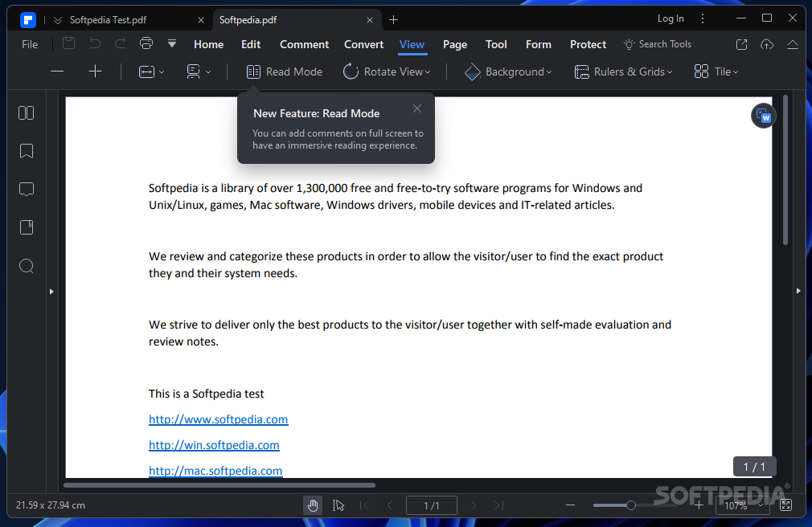Click the ribbon zoom out minus button
This screenshot has height=527, width=812.
coord(57,71)
